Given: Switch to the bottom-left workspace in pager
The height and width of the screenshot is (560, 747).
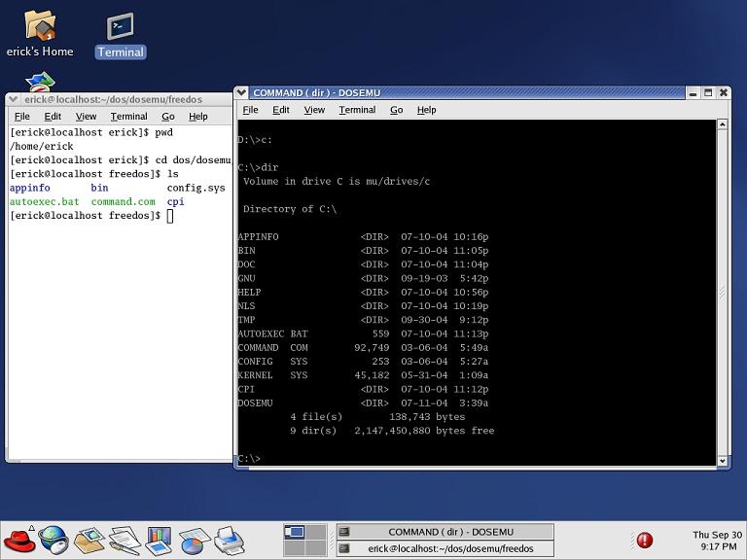Looking at the screenshot, I should pyautogui.click(x=294, y=548).
